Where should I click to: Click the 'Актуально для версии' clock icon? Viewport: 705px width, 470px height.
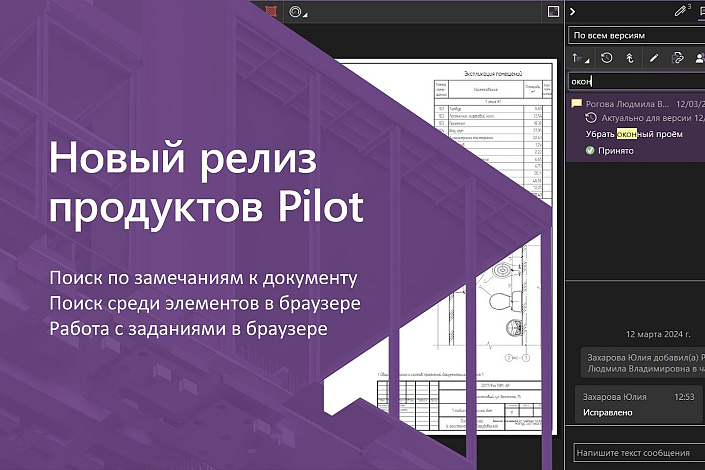click(x=591, y=118)
